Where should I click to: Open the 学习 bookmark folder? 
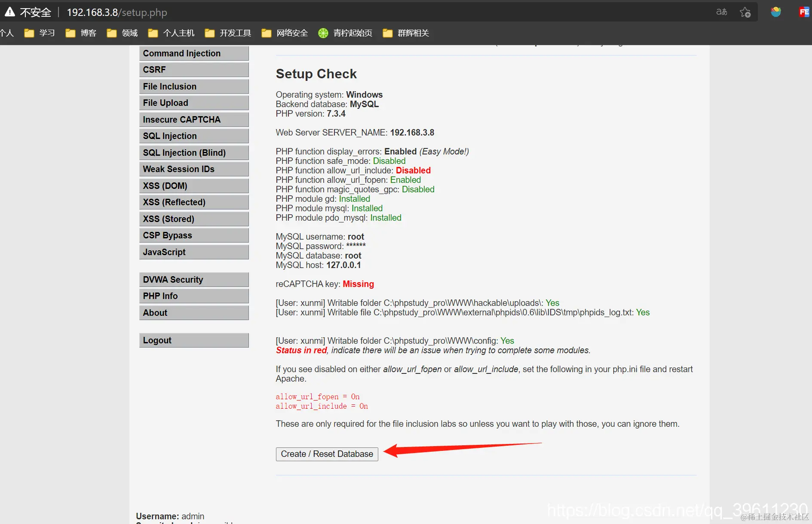[40, 33]
